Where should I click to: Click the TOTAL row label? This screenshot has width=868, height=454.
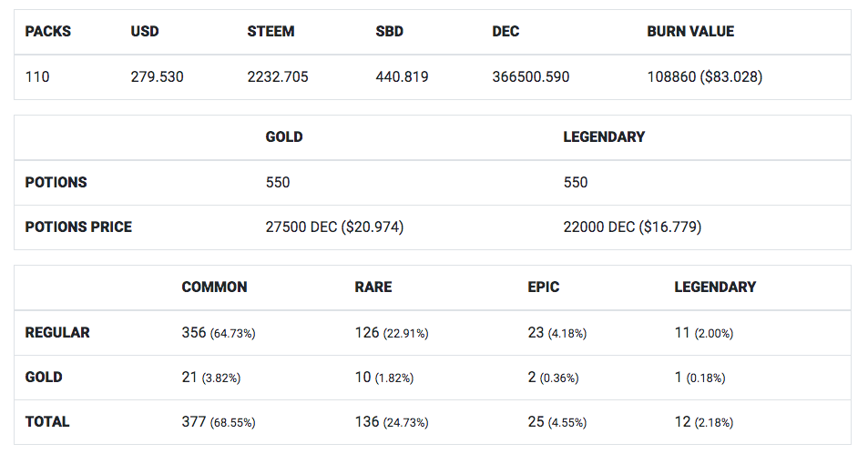47,422
